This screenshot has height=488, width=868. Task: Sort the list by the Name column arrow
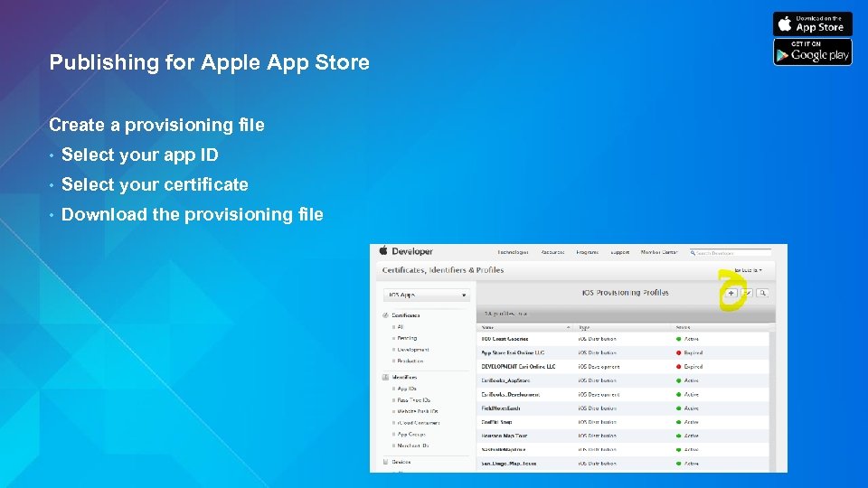(x=568, y=327)
